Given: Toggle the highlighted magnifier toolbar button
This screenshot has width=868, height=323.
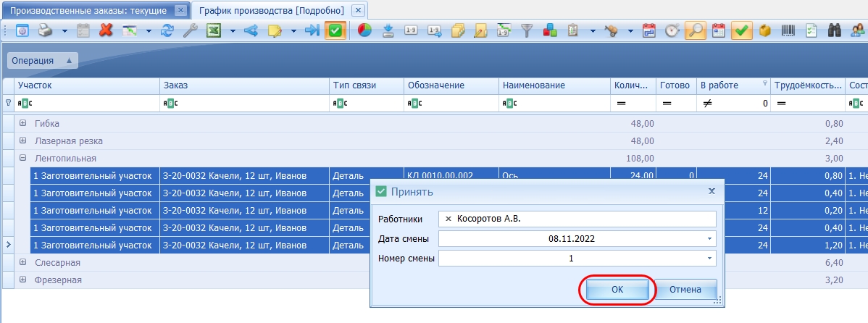Looking at the screenshot, I should (x=696, y=30).
